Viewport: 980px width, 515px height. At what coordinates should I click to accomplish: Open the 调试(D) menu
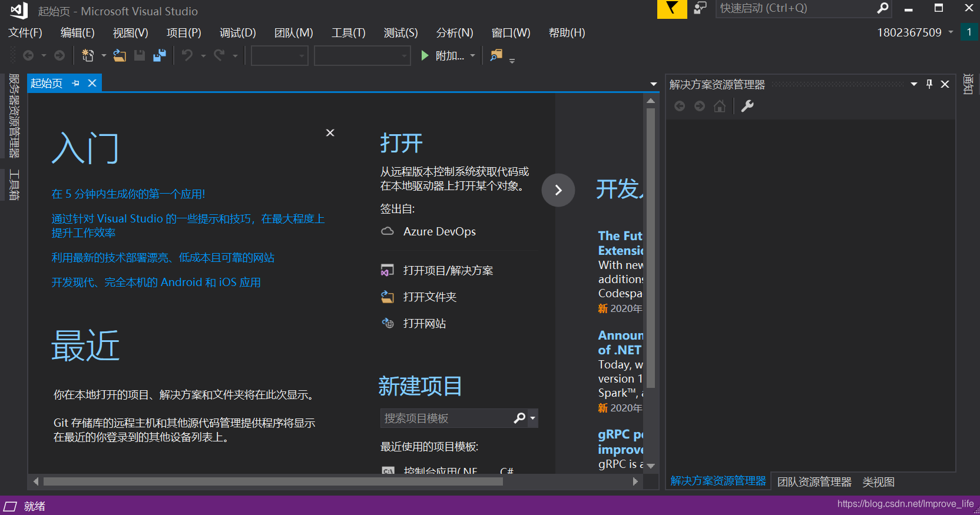[x=238, y=33]
